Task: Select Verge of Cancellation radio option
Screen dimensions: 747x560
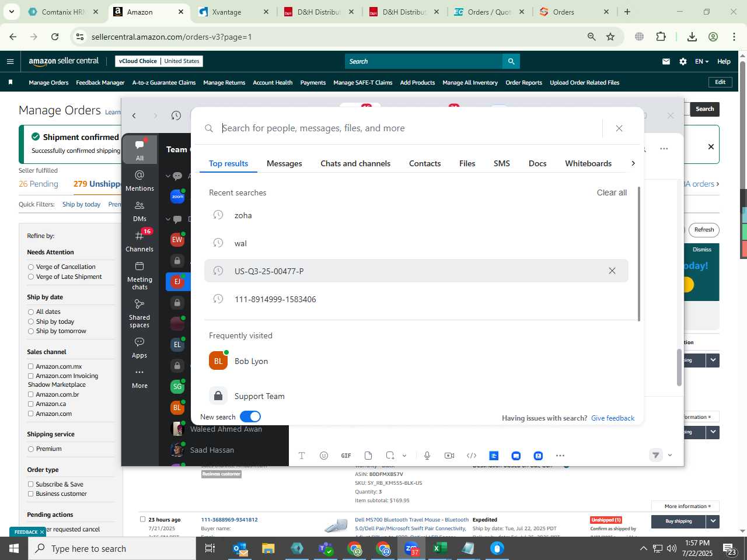Action: click(31, 267)
